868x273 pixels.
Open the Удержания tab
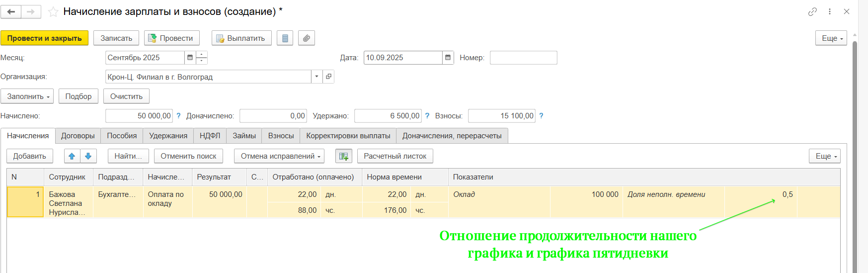(x=168, y=136)
